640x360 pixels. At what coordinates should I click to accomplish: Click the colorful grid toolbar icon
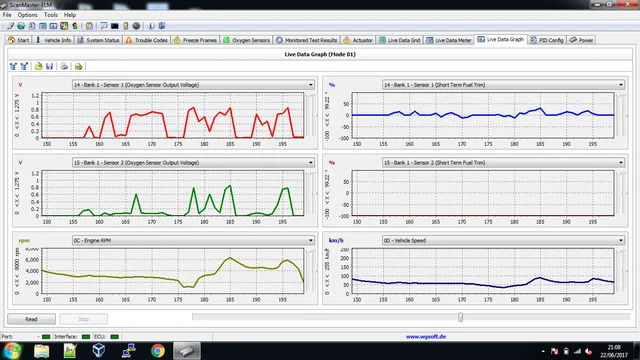tap(64, 26)
